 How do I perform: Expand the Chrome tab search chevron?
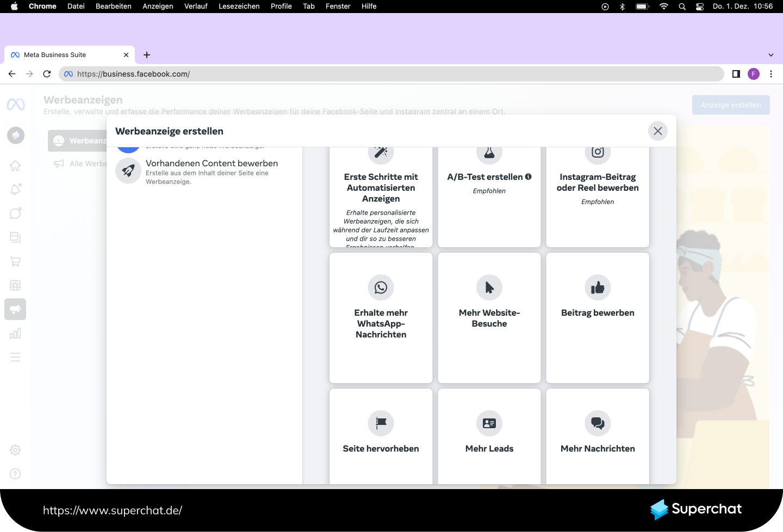pos(770,55)
